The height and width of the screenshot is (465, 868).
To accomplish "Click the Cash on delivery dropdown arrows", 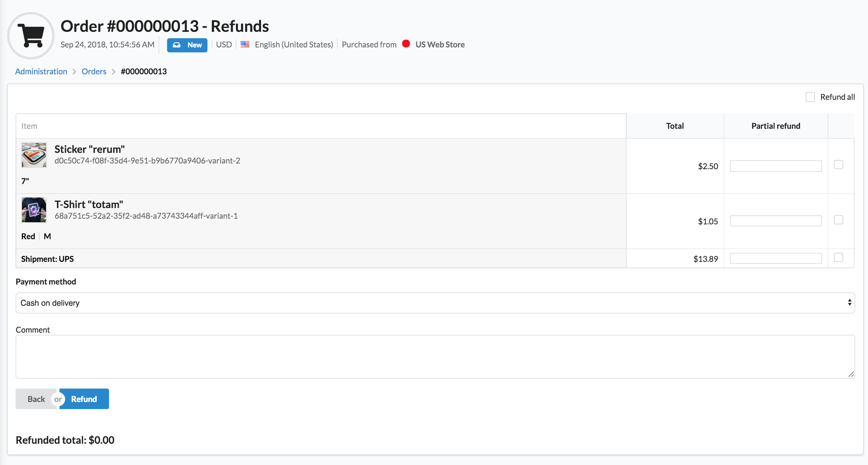I will (x=849, y=303).
